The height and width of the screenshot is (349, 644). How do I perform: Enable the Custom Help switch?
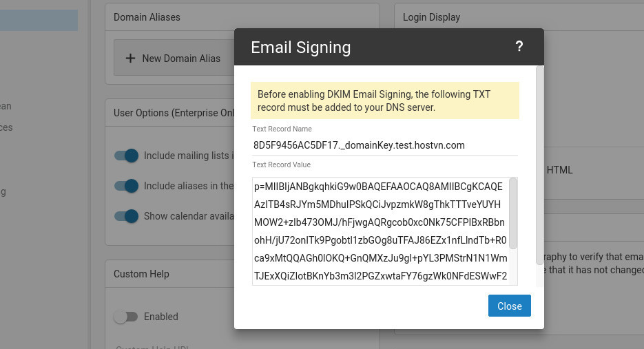(127, 317)
